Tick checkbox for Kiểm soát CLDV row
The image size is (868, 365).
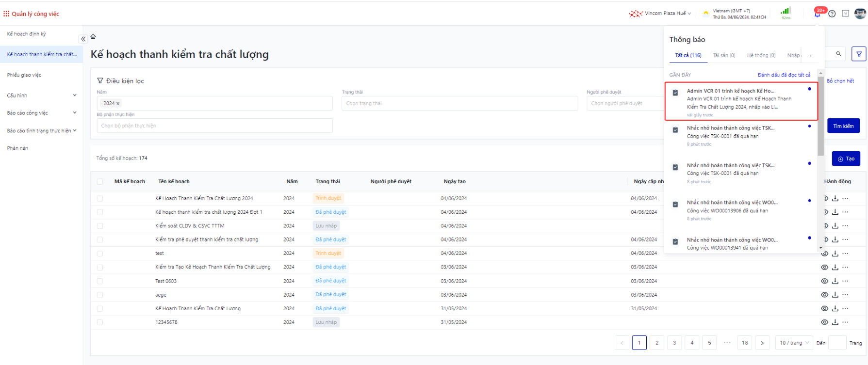coord(100,226)
